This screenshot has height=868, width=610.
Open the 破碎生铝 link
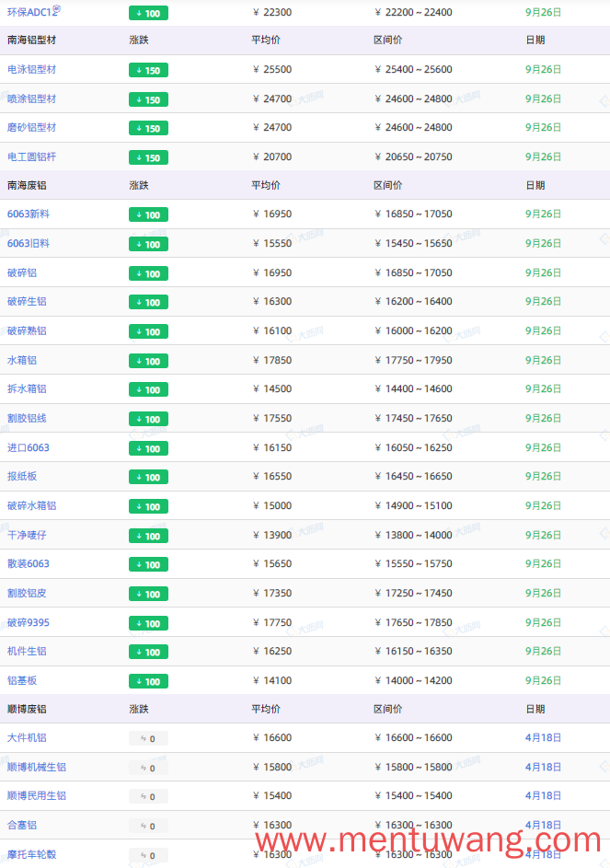(27, 302)
